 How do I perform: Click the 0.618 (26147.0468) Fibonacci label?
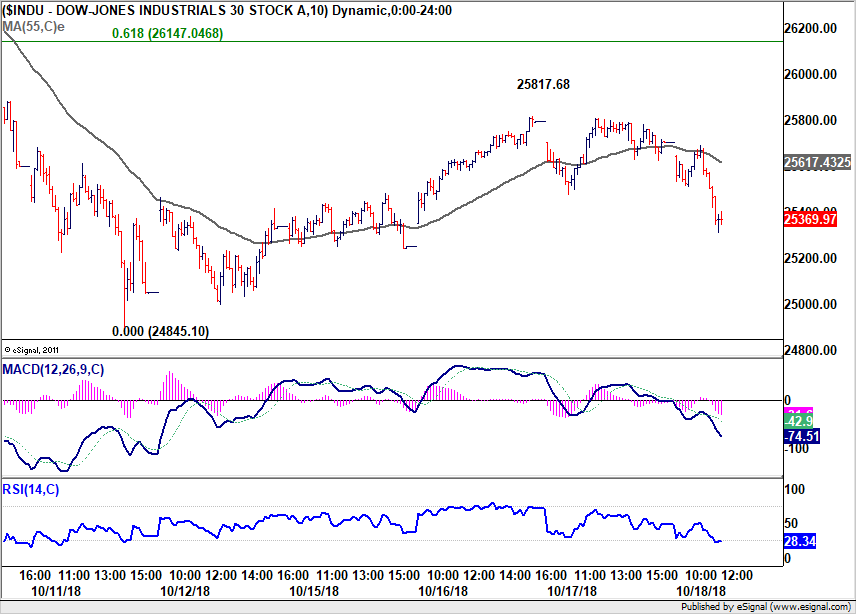167,33
